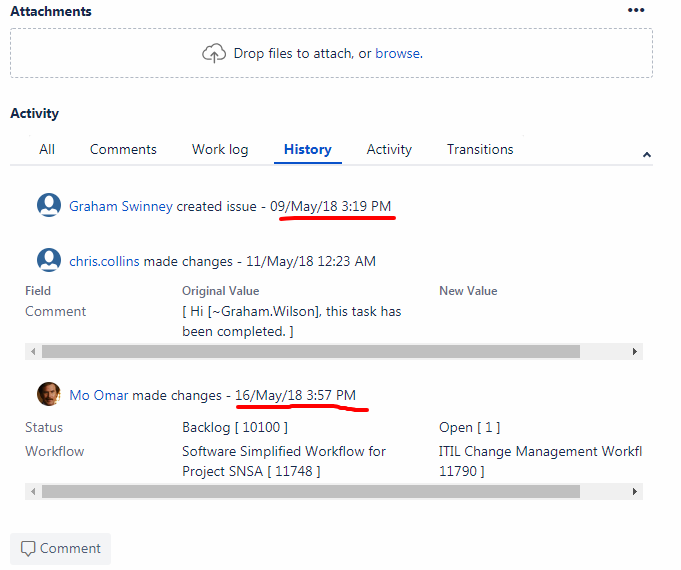Click the Status change horizontal scrollbar thumb
This screenshot has height=570, width=681.
click(311, 492)
